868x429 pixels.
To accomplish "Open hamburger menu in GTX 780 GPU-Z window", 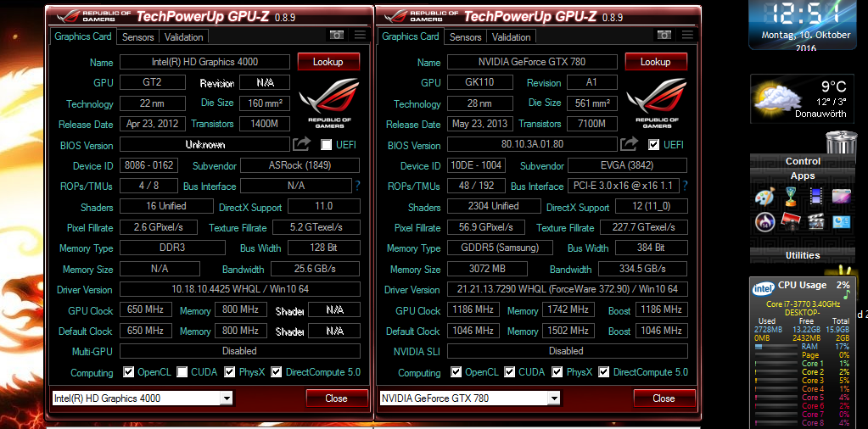I will 688,36.
